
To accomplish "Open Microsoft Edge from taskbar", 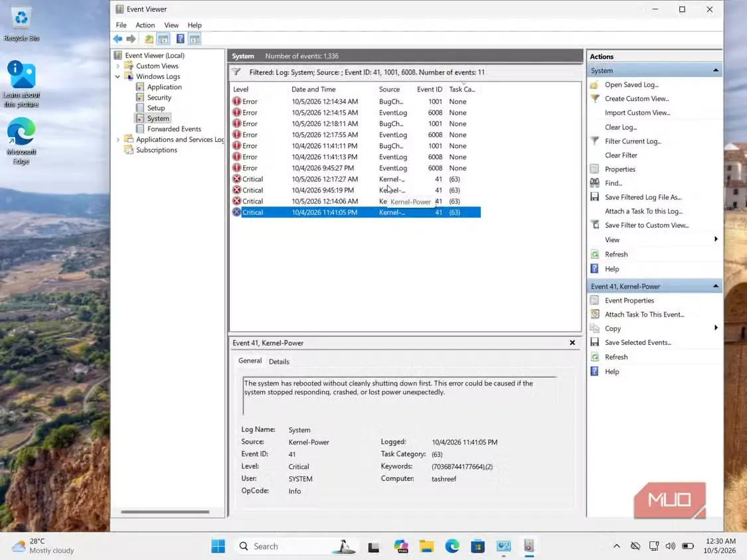I will [x=452, y=546].
